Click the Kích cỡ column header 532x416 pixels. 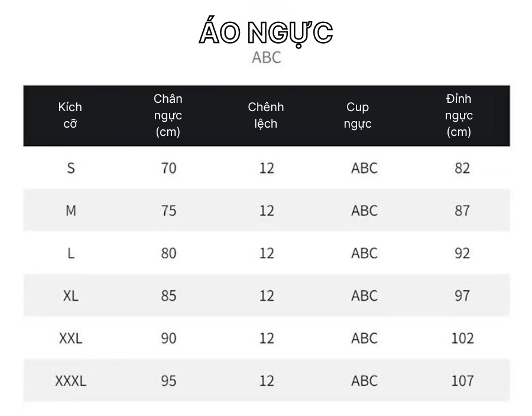(x=70, y=115)
